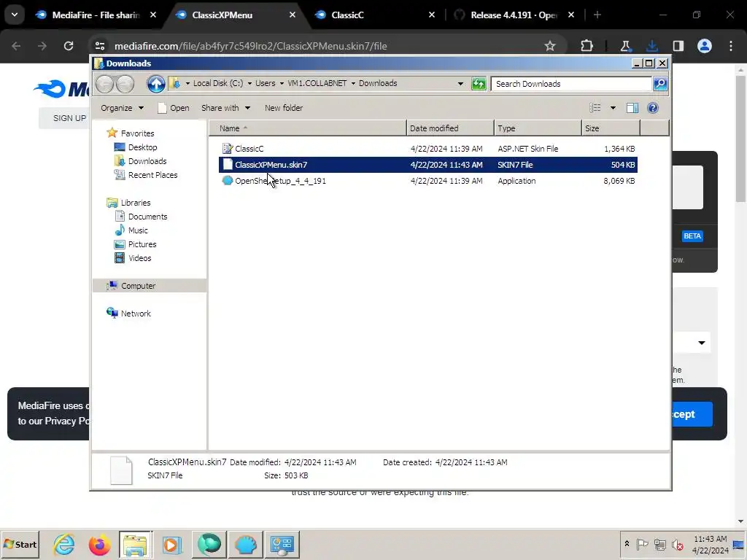Click the Chrome address bar URL
This screenshot has width=747, height=560.
pyautogui.click(x=251, y=46)
